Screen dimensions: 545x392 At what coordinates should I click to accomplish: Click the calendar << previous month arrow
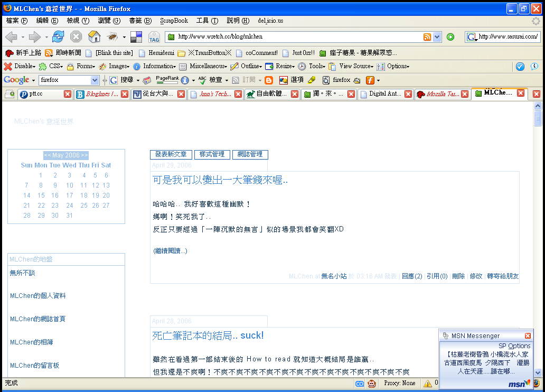(48, 155)
